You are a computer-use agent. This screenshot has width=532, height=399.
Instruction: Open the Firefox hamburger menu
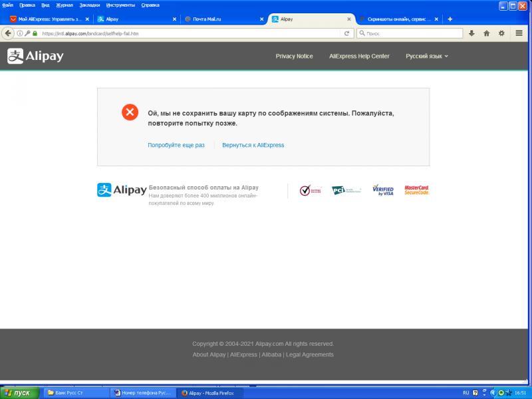pos(519,33)
